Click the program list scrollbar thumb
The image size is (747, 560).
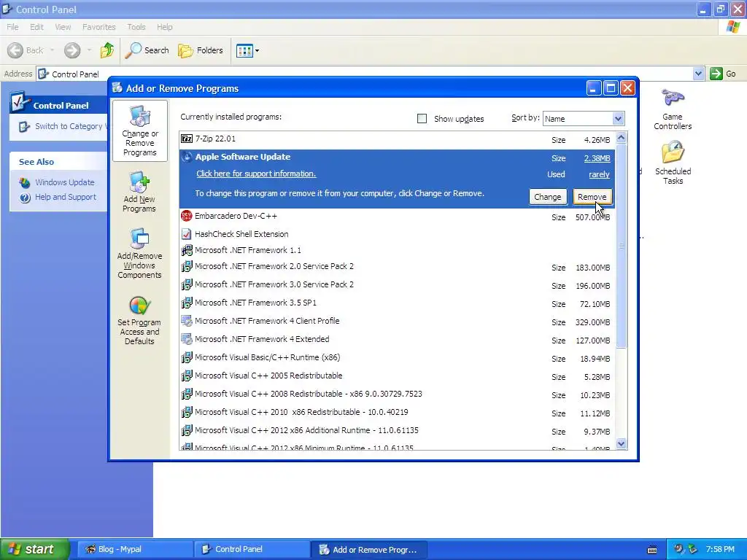[621, 246]
